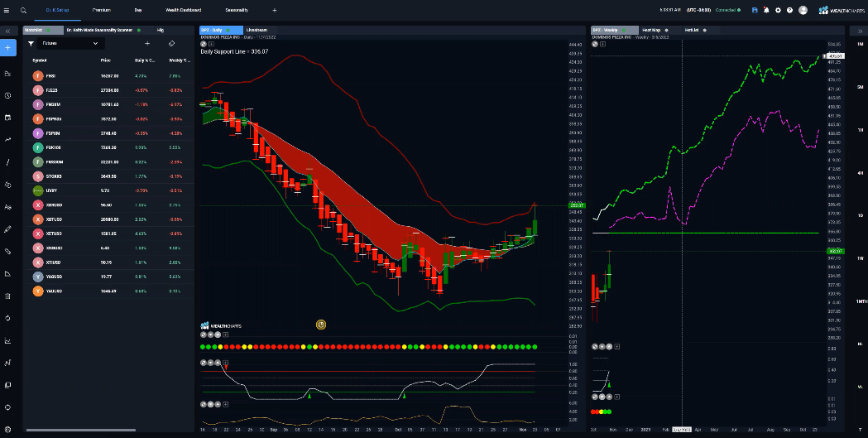The height and width of the screenshot is (438, 868).
Task: Select the XAUUSD watchlist row
Action: point(110,291)
